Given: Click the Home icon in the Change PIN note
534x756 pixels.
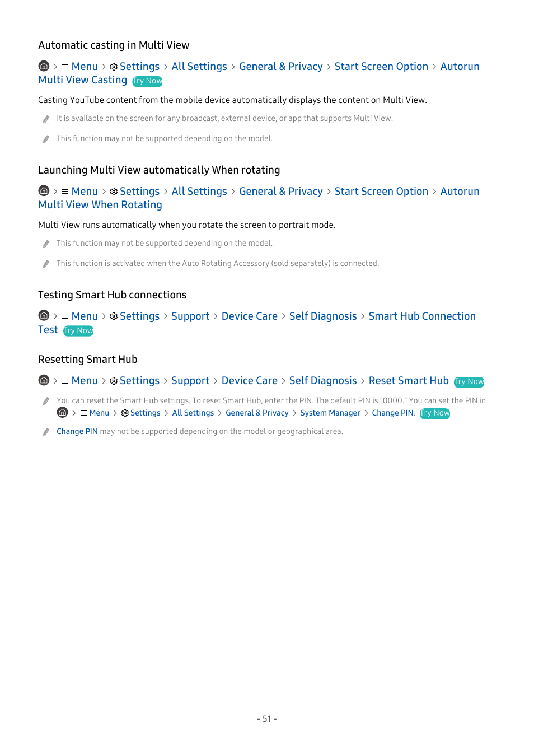Looking at the screenshot, I should tap(63, 413).
